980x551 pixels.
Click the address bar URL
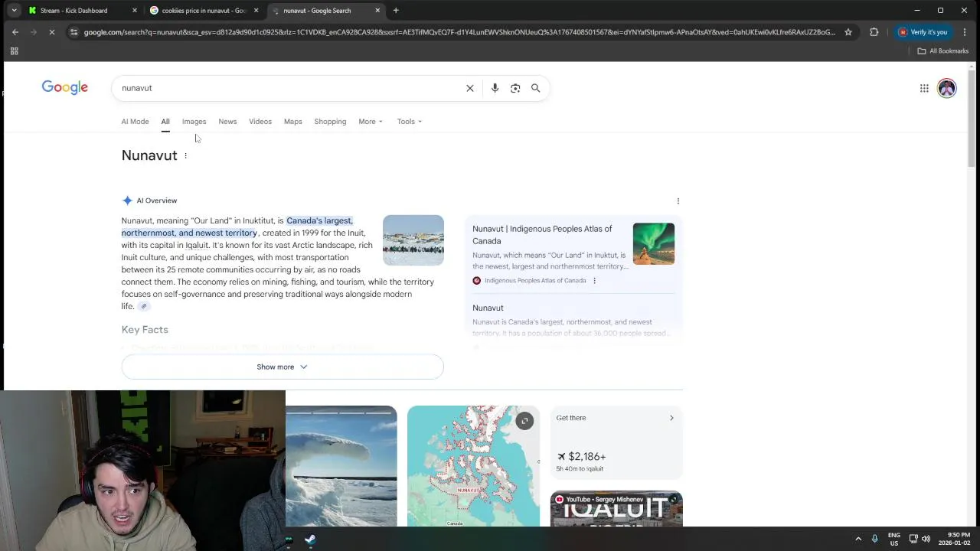(459, 32)
